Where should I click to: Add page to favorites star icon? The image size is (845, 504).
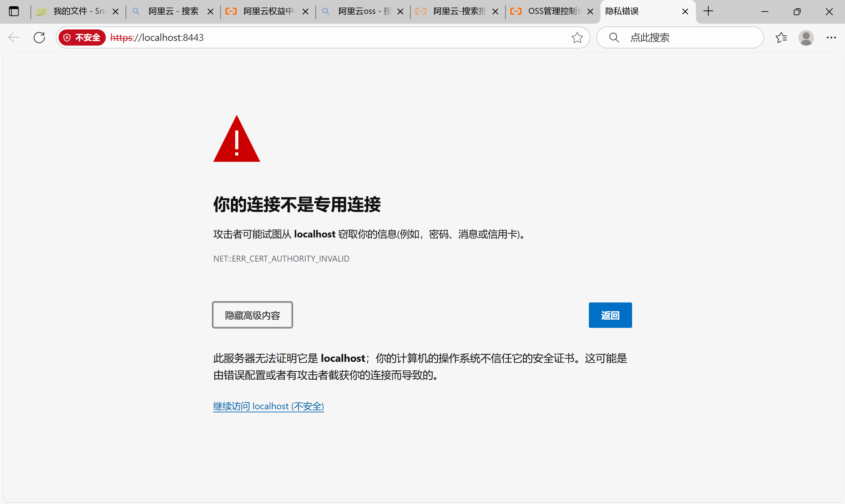(577, 37)
